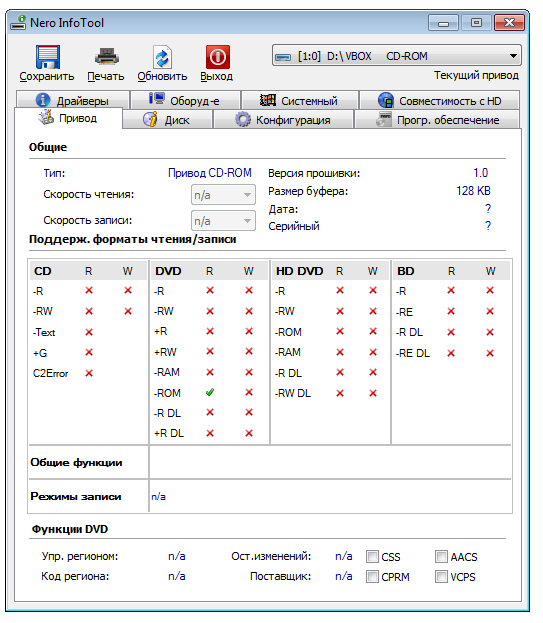Switch to the Прогр. обеспечение tab
Screen dimensions: 543x623
(x=437, y=119)
